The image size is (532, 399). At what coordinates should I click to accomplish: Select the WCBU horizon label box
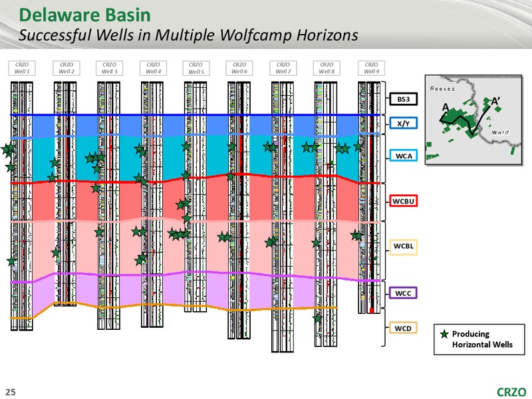[403, 201]
